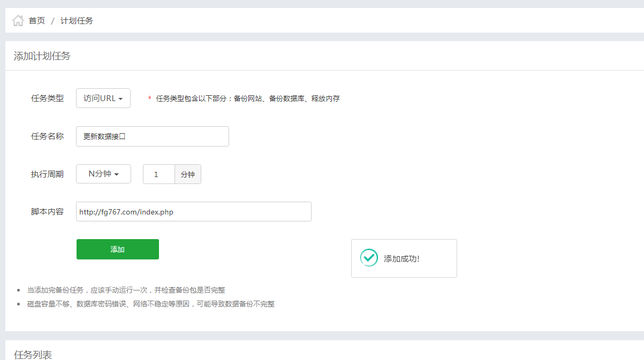This screenshot has width=644, height=360.
Task: Click the 任务名称 input field
Action: coord(153,136)
